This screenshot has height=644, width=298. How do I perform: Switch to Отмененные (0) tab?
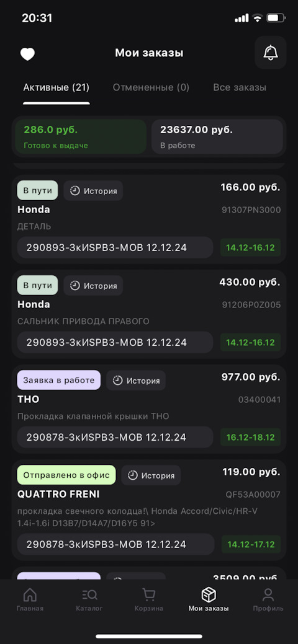151,87
